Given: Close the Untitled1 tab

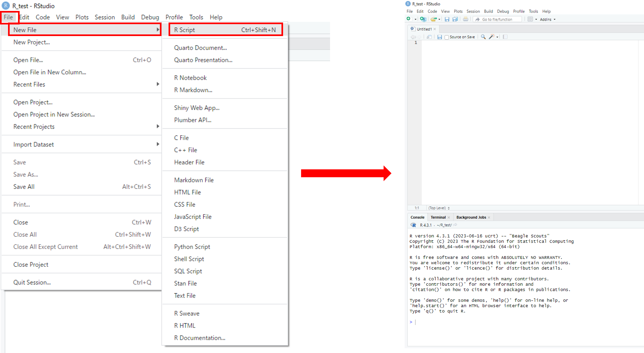Looking at the screenshot, I should (435, 29).
